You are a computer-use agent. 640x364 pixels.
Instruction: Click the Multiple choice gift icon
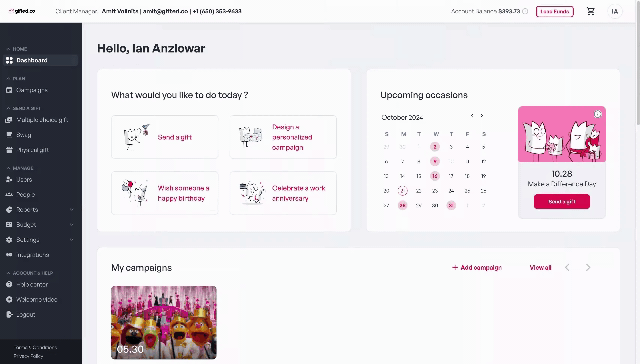pos(9,120)
